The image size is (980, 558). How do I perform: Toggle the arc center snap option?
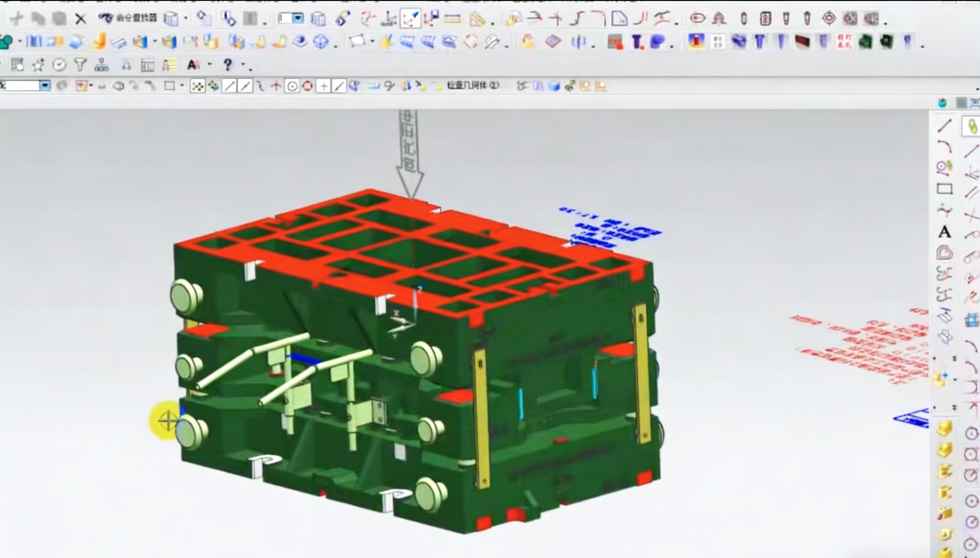click(292, 86)
